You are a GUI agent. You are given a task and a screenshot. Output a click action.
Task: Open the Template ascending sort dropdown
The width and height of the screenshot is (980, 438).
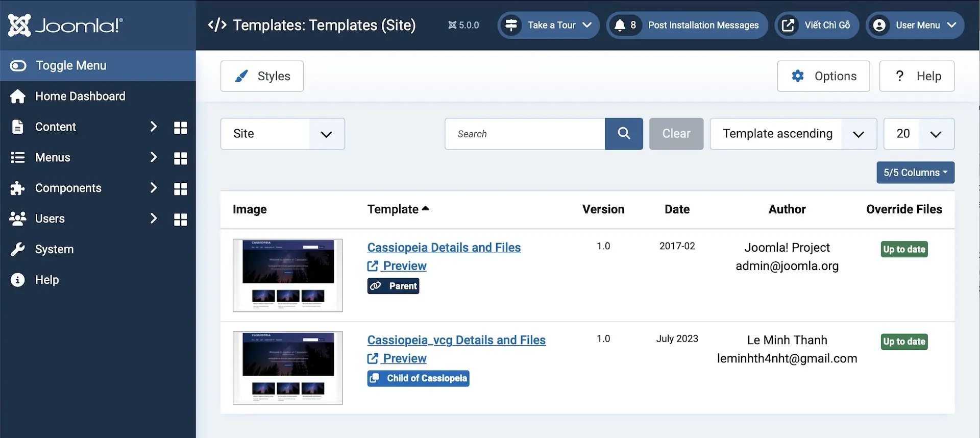coord(793,134)
